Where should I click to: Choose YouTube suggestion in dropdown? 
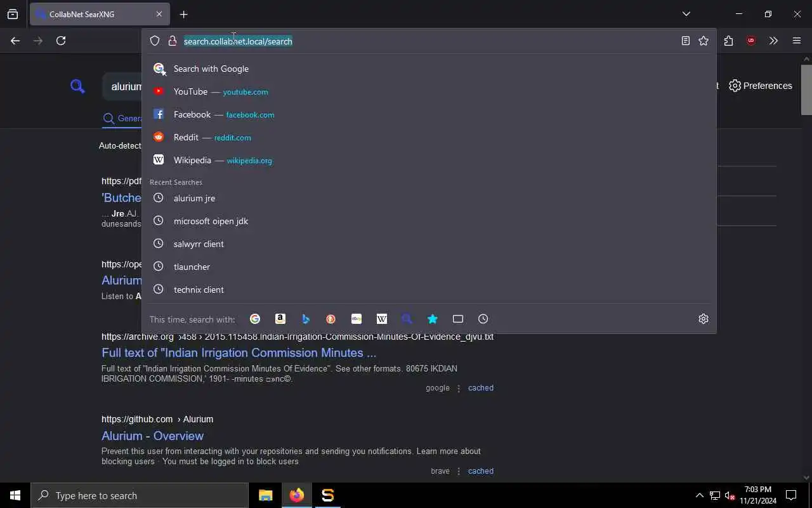pos(429,91)
